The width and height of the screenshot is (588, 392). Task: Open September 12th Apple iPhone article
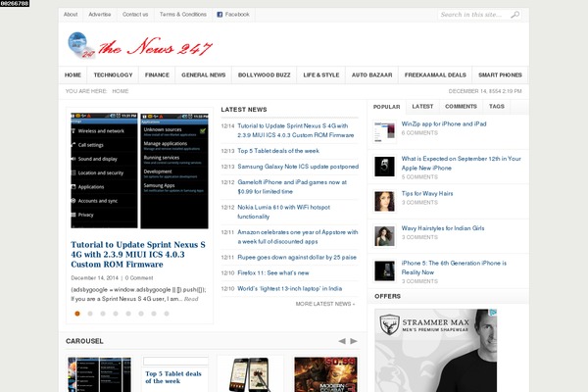[x=462, y=164]
